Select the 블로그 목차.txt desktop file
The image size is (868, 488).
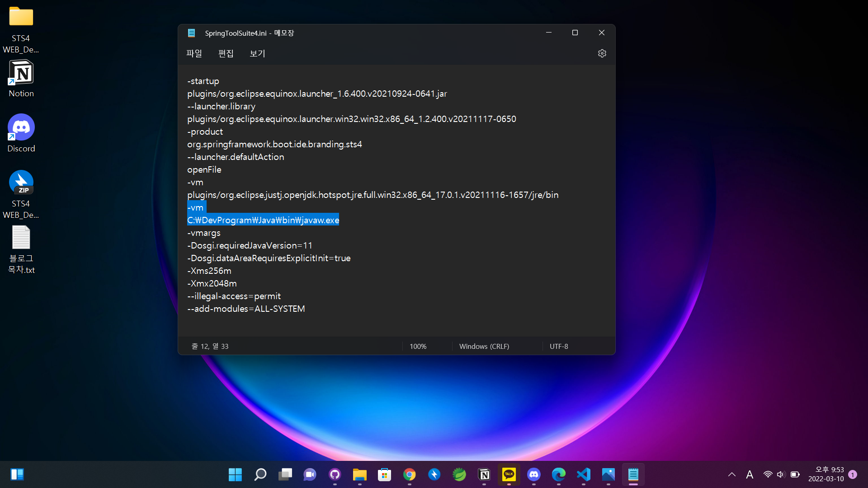[x=21, y=249]
